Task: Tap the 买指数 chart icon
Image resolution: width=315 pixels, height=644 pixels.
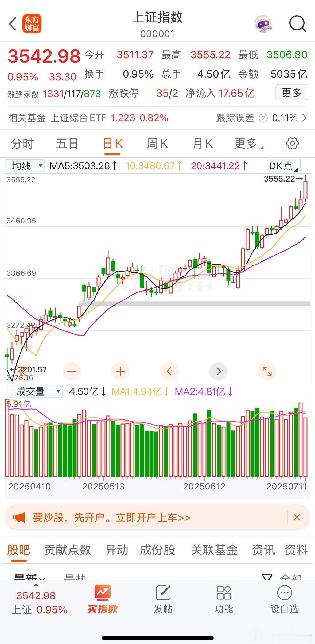Action: click(x=103, y=592)
